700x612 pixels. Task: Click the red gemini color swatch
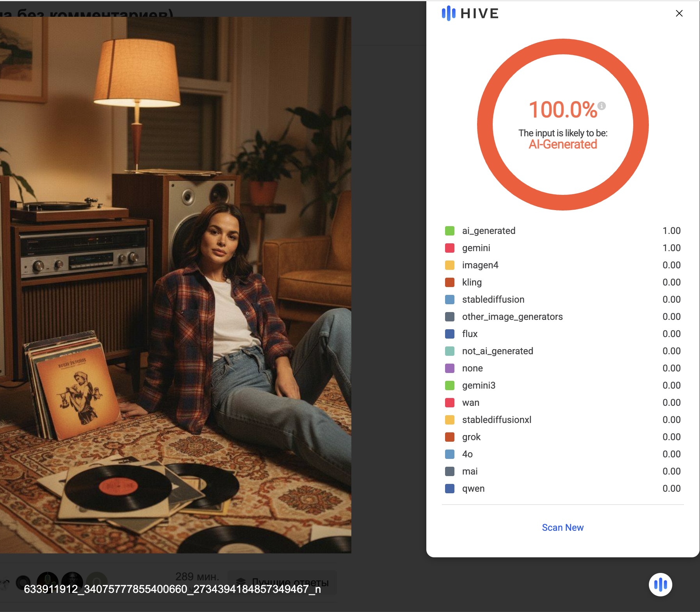450,248
